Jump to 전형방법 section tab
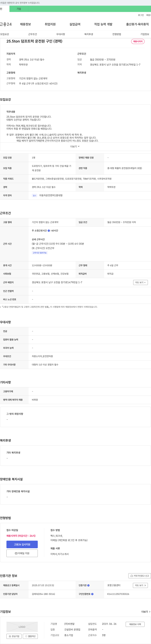The image size is (151, 644). click(117, 34)
